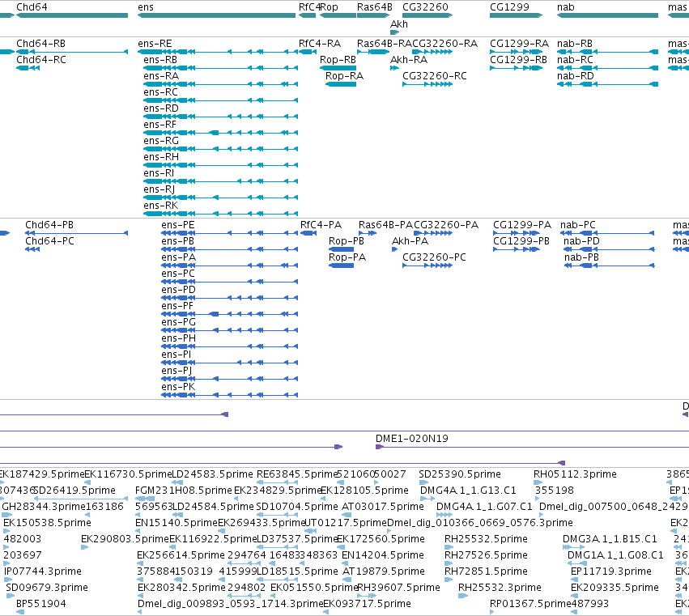The width and height of the screenshot is (689, 616).
Task: Select the CG1299-RA transcript label
Action: click(x=520, y=44)
